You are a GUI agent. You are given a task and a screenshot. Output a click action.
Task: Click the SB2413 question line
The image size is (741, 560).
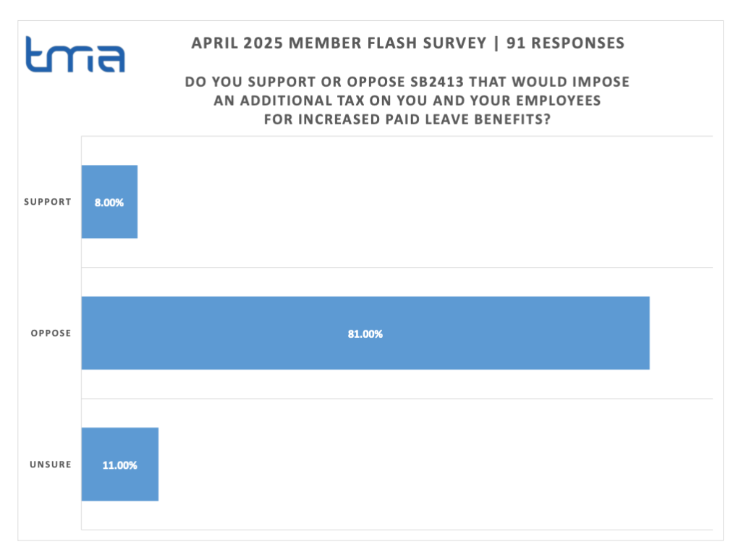pyautogui.click(x=407, y=82)
